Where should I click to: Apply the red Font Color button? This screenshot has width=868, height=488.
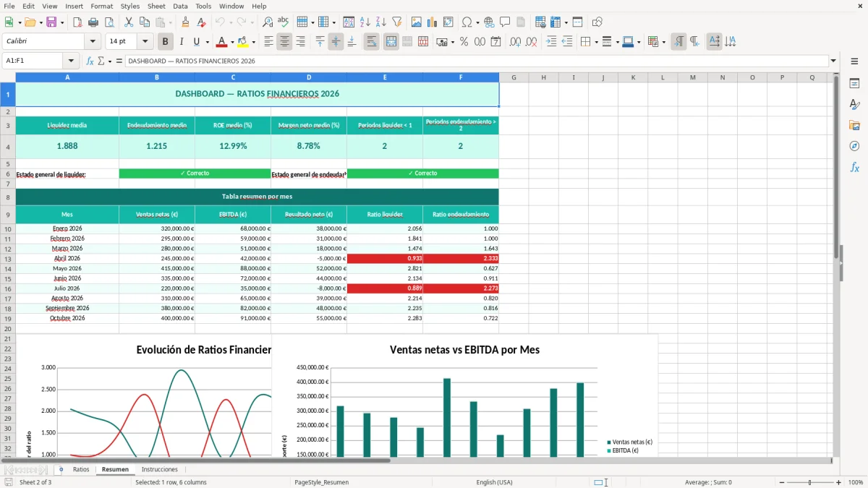(x=221, y=42)
